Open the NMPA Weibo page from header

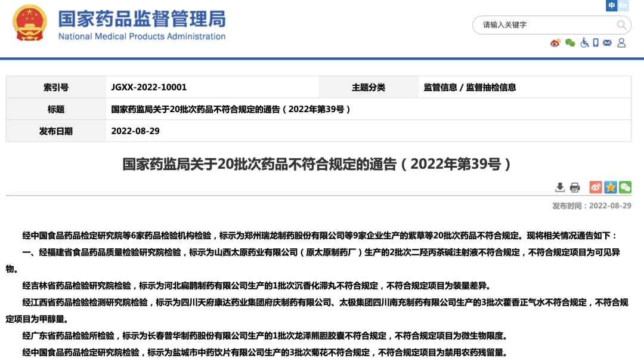click(x=555, y=43)
